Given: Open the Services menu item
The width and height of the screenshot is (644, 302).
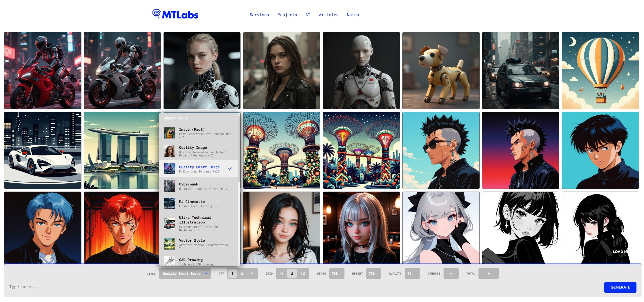Looking at the screenshot, I should pyautogui.click(x=259, y=15).
